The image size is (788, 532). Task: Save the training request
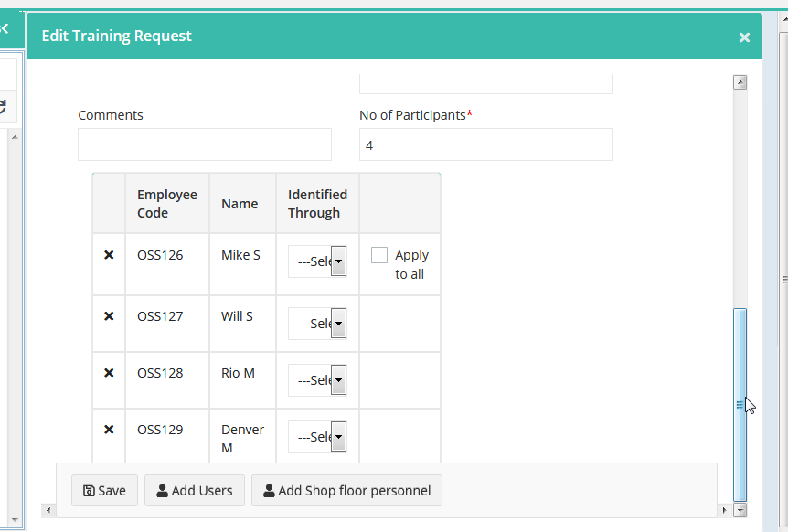pos(104,491)
